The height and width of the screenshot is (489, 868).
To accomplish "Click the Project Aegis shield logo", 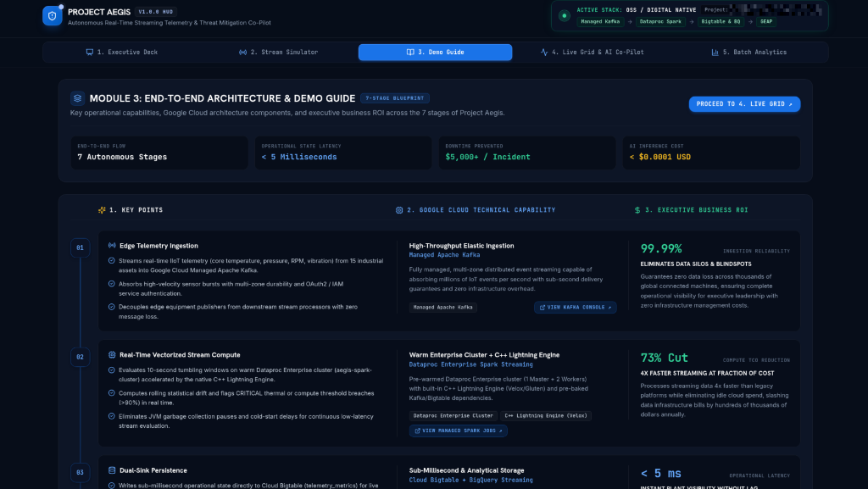I will point(52,16).
